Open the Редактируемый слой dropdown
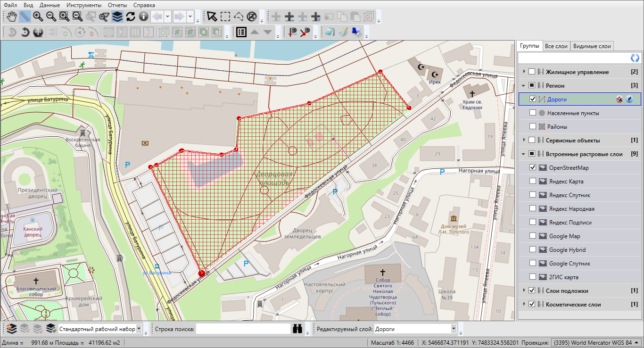The width and height of the screenshot is (644, 348). pyautogui.click(x=454, y=329)
